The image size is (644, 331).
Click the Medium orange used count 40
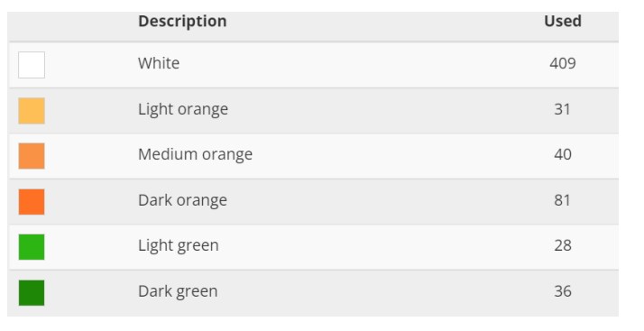(563, 154)
